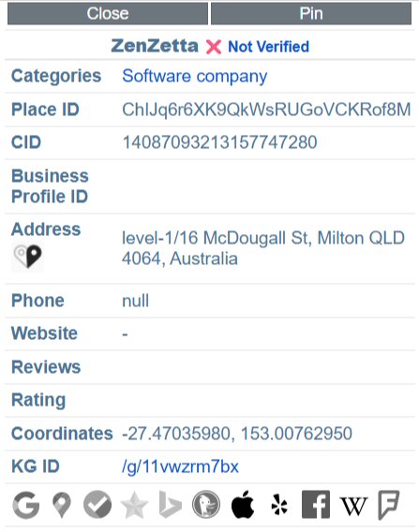Open the Yelp icon
The image size is (419, 532).
click(x=279, y=505)
